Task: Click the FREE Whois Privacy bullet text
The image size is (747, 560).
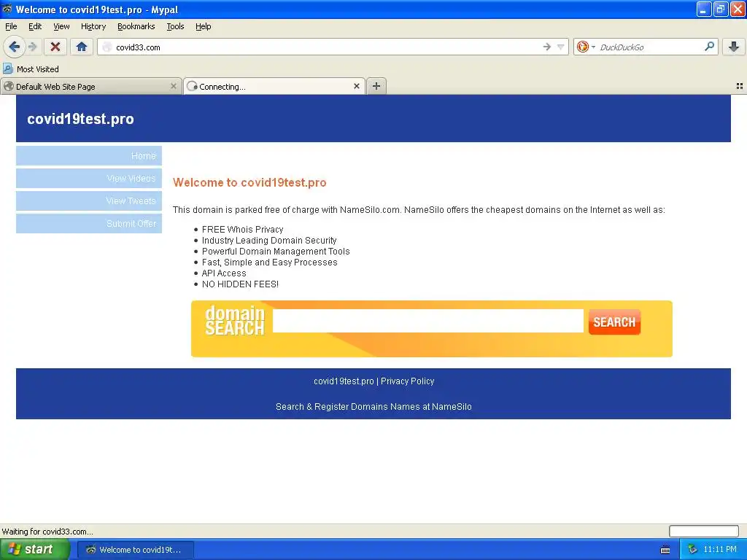Action: pos(242,230)
